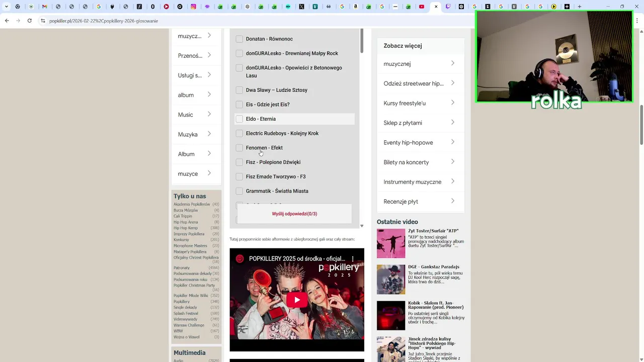Open the lowercase album chevron
644x362 pixels.
[x=209, y=95]
